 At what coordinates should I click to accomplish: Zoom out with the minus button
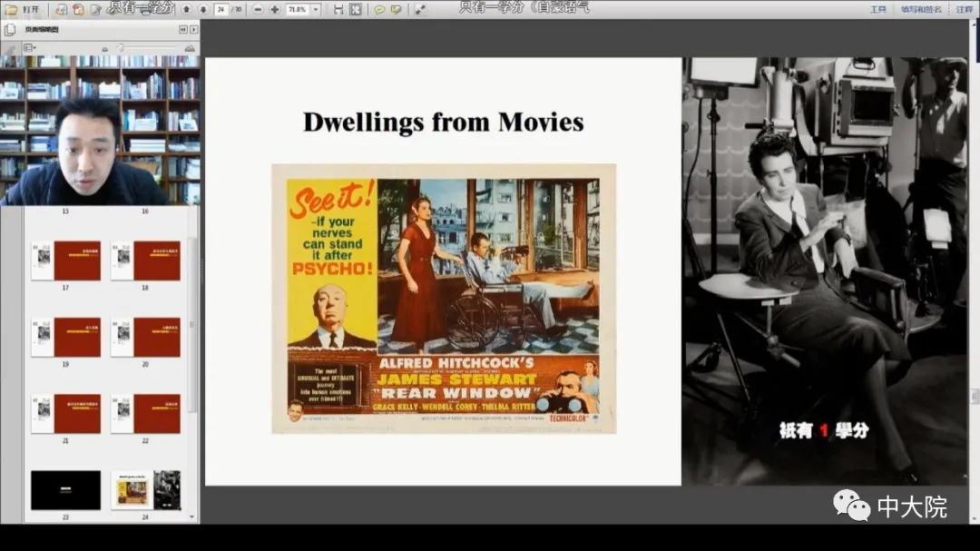pos(259,9)
